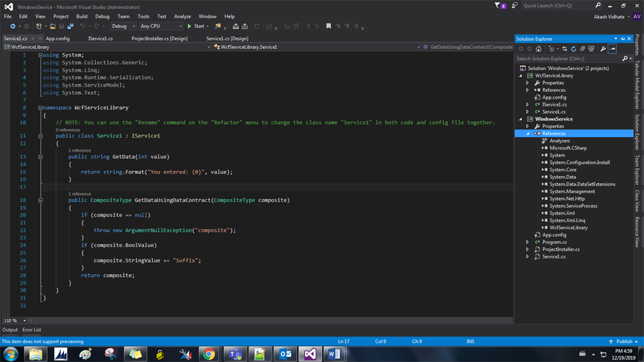
Task: Click the Navigate Backward arrow icon
Action: pyautogui.click(x=13, y=26)
